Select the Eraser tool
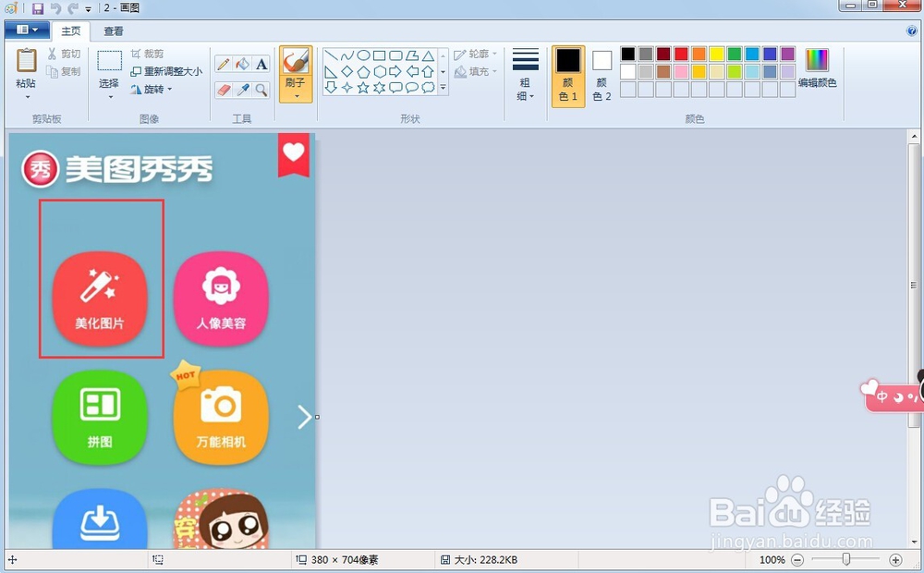This screenshot has height=573, width=924. coord(224,90)
